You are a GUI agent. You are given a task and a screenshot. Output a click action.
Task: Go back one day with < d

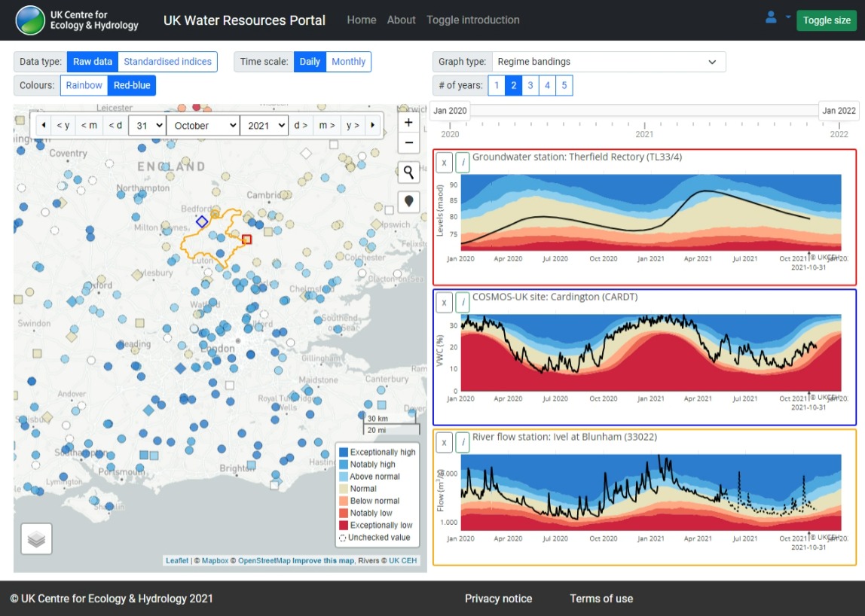coord(115,125)
